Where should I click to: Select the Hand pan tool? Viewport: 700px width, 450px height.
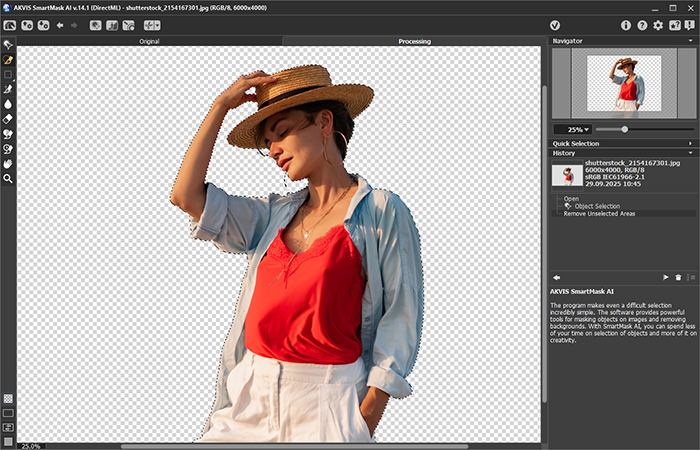pos(8,163)
